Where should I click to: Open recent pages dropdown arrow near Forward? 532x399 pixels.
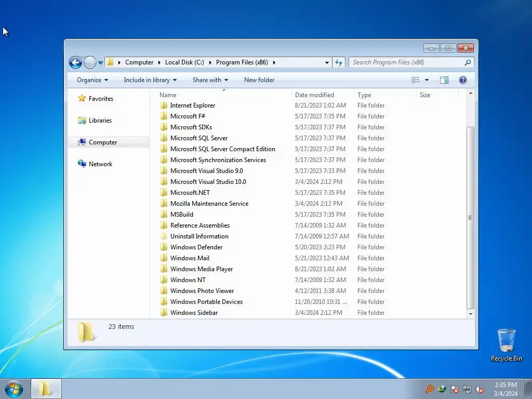coord(100,63)
